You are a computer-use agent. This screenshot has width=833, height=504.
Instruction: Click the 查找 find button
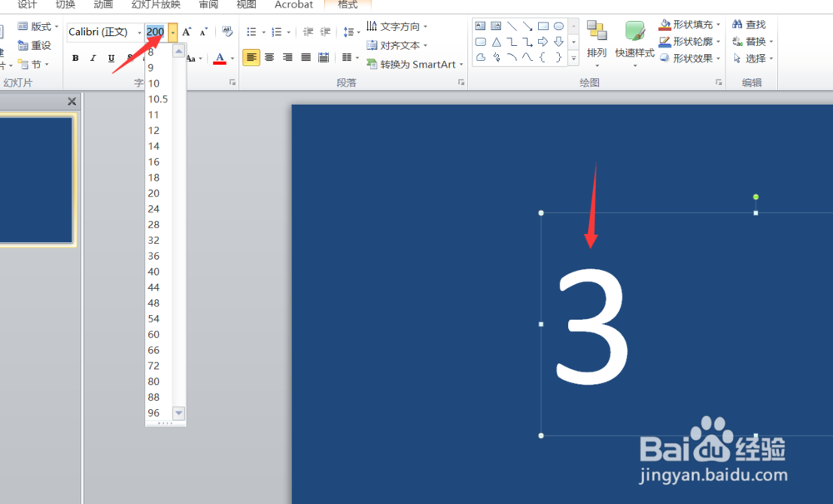(x=749, y=24)
